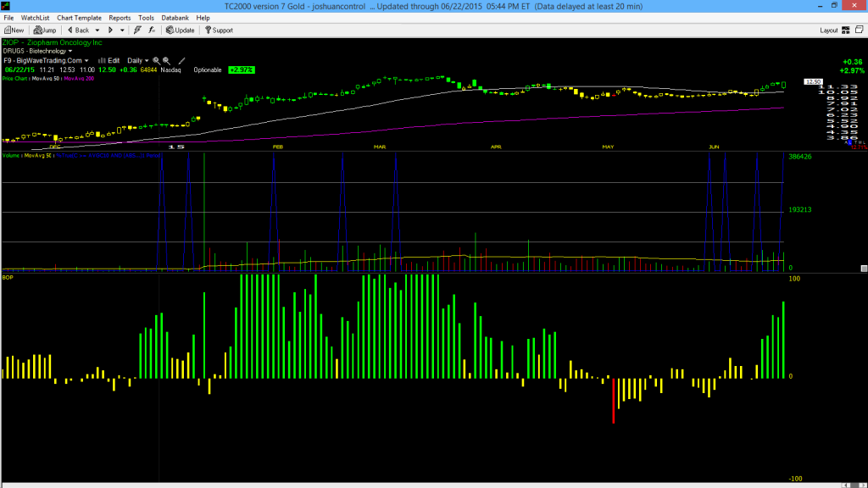The width and height of the screenshot is (868, 488).
Task: Open the Help menu
Action: click(203, 18)
